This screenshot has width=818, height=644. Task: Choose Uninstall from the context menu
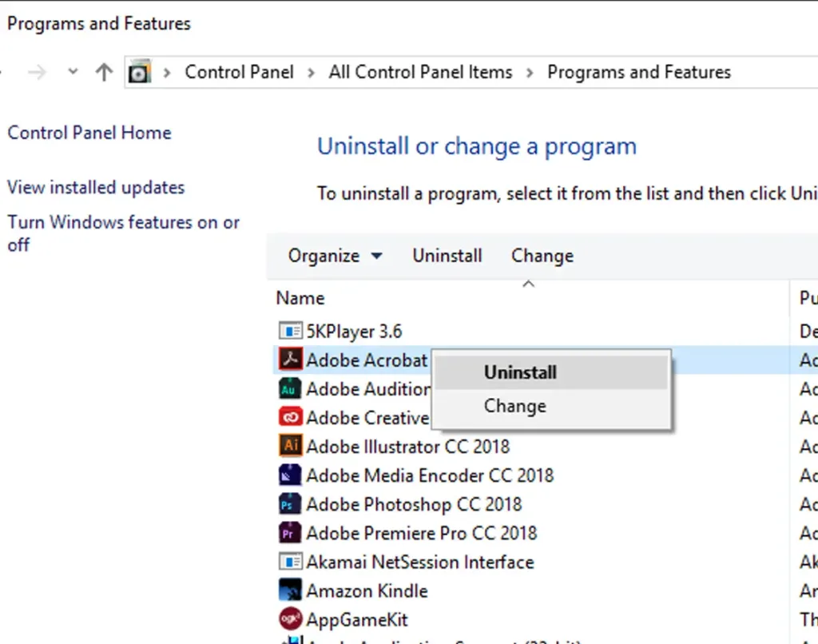click(x=520, y=372)
